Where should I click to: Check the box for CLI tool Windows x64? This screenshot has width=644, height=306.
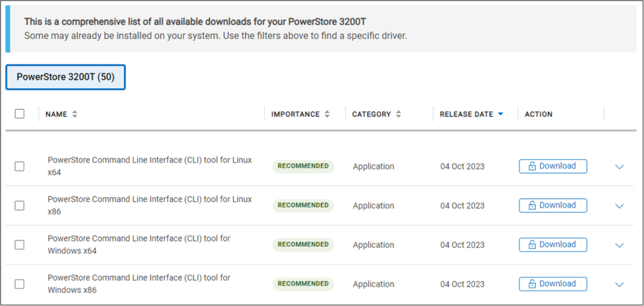tap(20, 245)
